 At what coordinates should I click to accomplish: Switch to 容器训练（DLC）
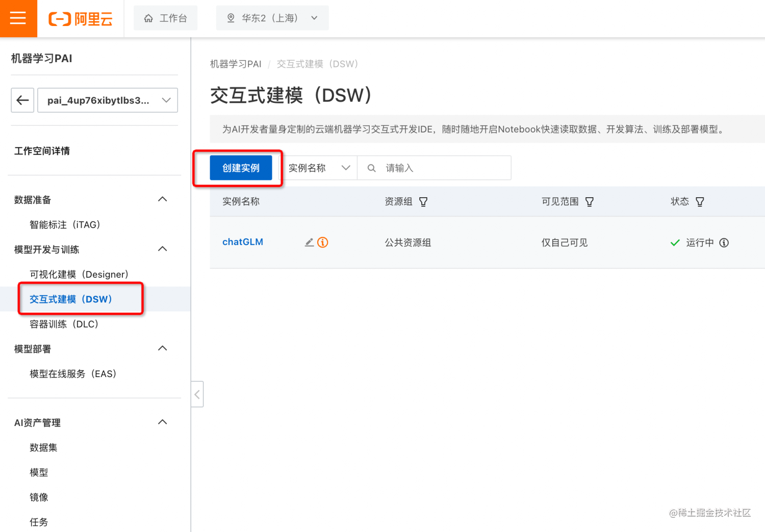pyautogui.click(x=65, y=324)
